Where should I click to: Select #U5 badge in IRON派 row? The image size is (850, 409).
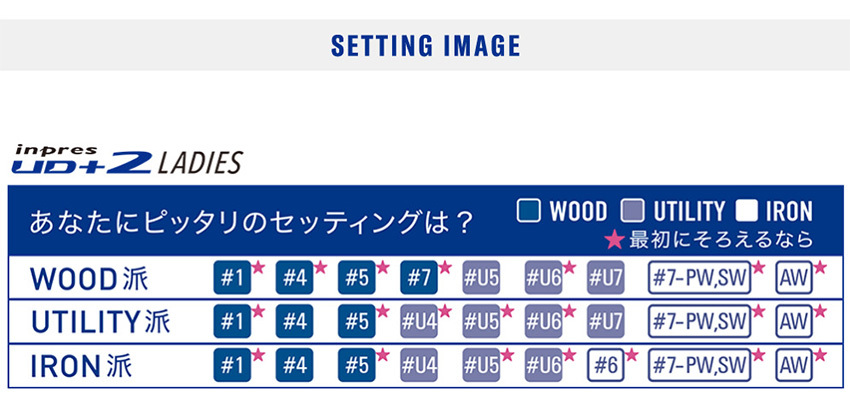481,365
